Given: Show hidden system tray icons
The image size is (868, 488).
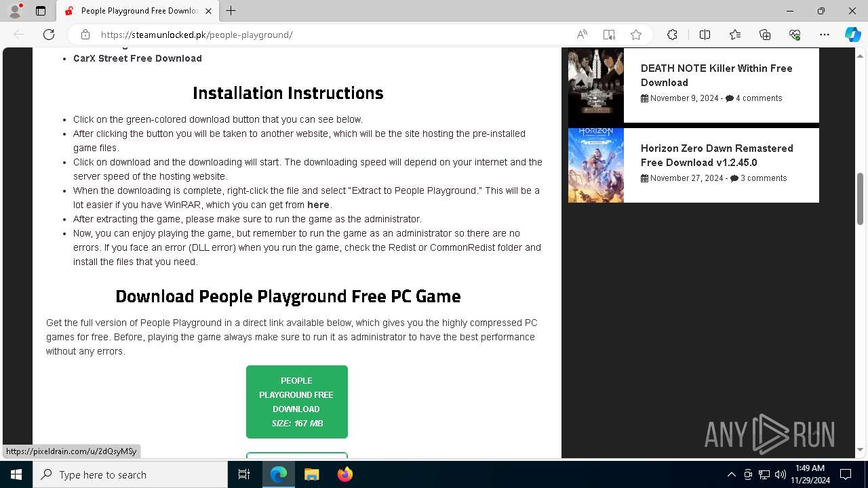Looking at the screenshot, I should tap(731, 474).
